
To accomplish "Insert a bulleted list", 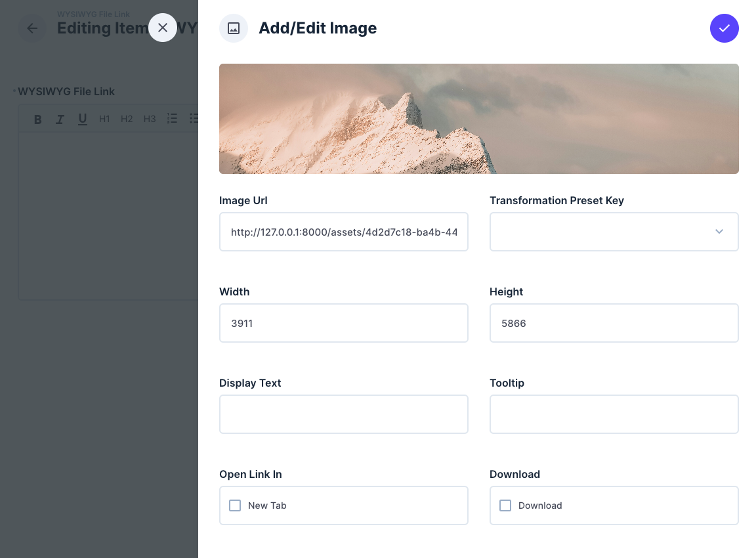I will pyautogui.click(x=194, y=119).
